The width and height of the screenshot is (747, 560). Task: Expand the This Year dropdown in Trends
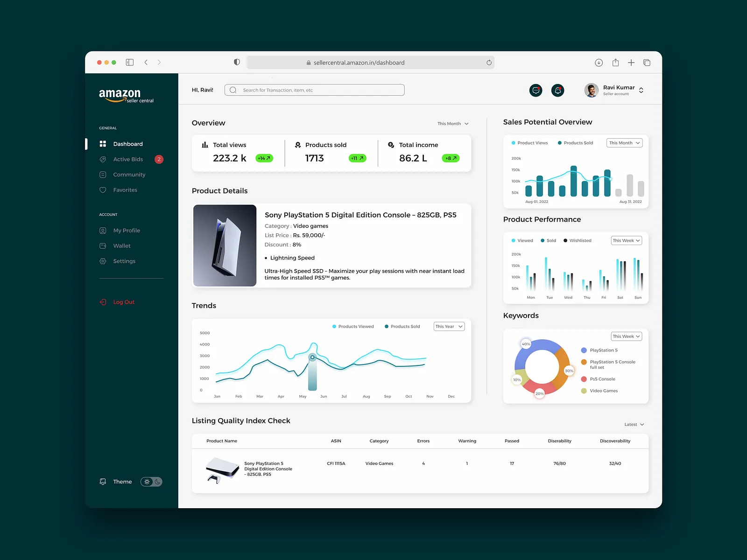[x=449, y=327]
